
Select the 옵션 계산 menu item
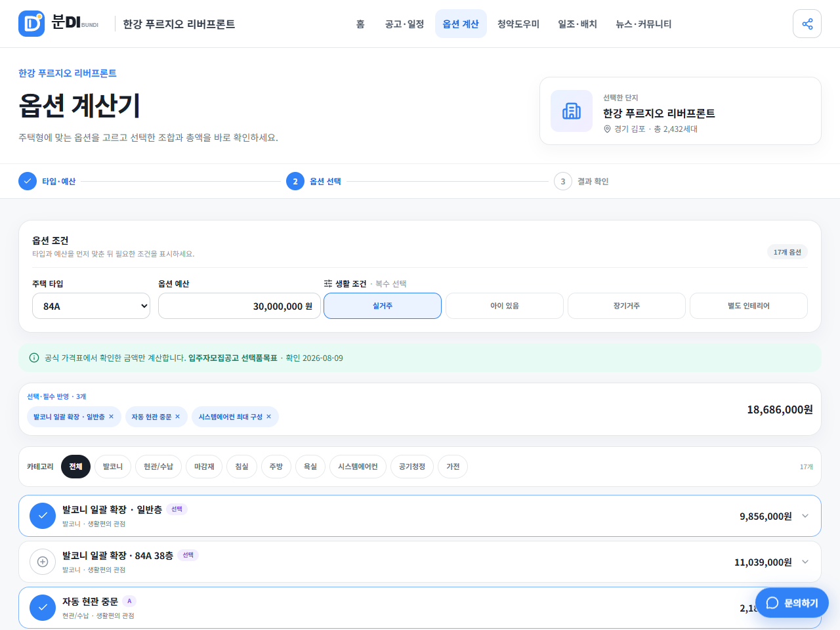(x=461, y=24)
